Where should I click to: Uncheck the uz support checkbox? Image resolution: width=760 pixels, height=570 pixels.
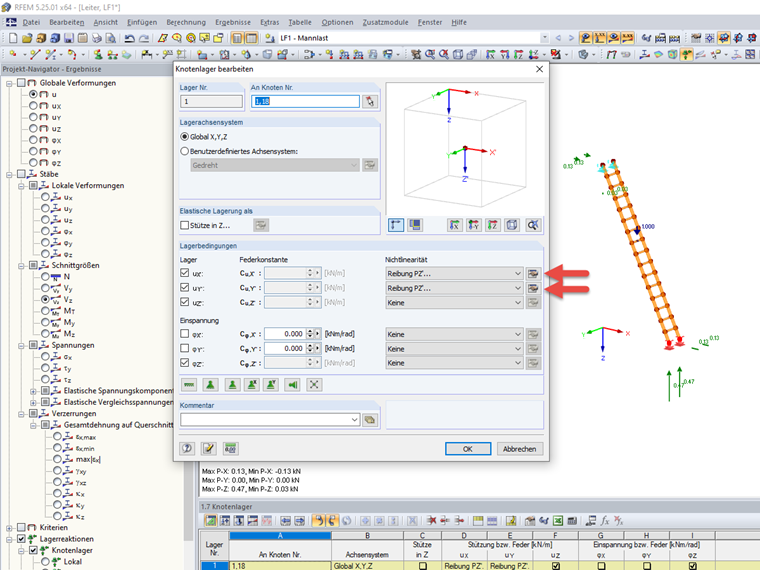pos(184,302)
